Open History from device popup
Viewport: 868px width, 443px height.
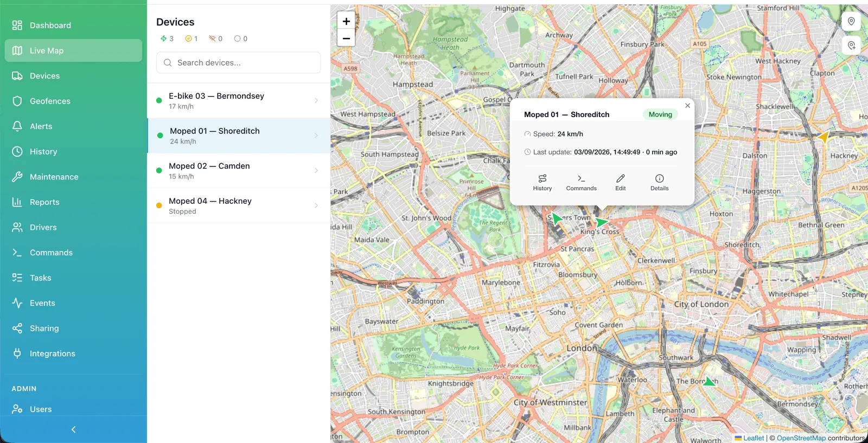click(x=542, y=183)
